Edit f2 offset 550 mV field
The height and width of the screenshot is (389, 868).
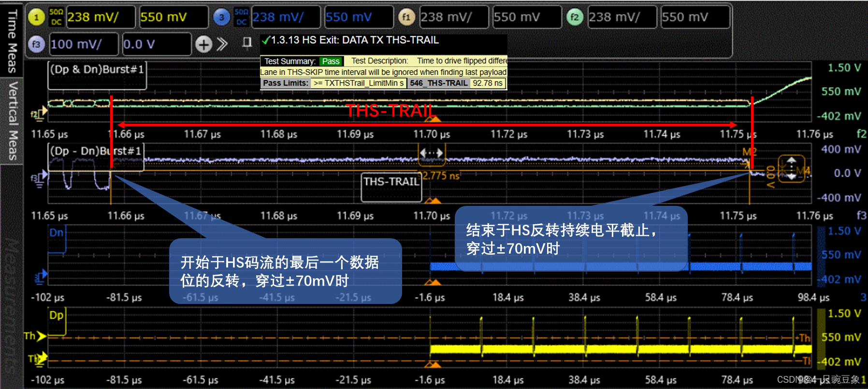[x=695, y=17]
